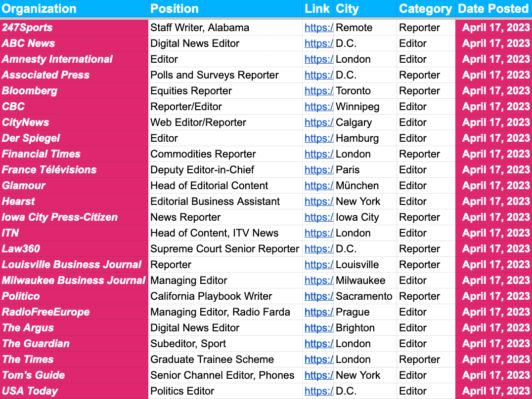Click the München city cell
Screen dimensions: 532x399
357,186
